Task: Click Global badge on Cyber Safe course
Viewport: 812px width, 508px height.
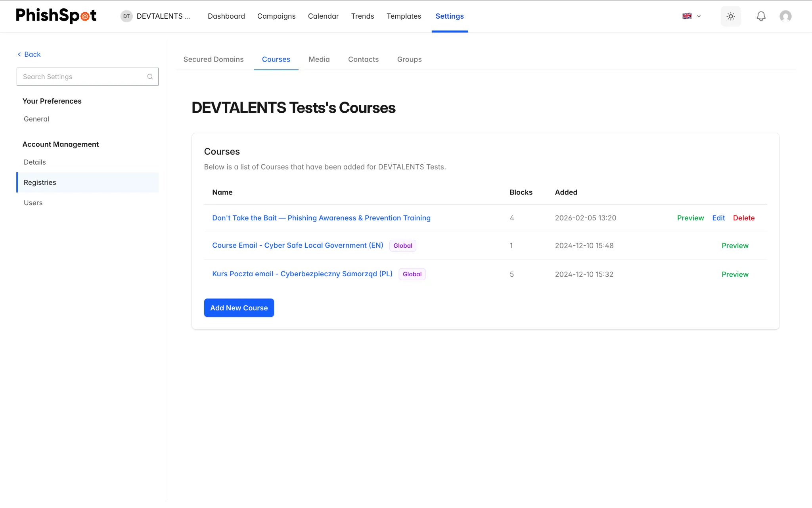Action: 403,246
